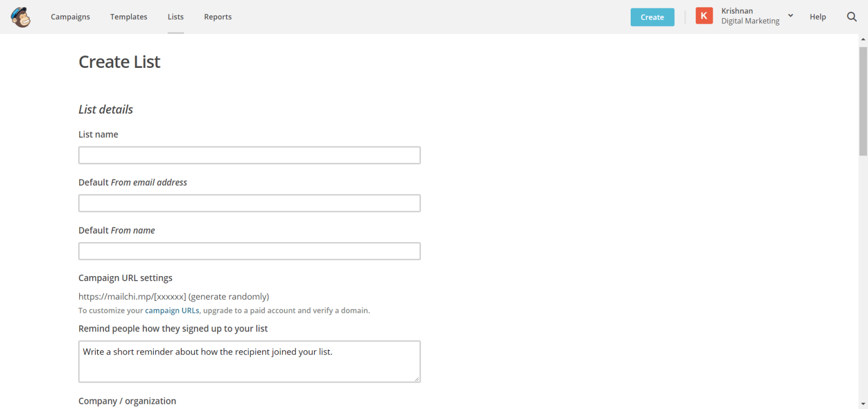Open the Templates section
This screenshot has width=868, height=409.
128,17
